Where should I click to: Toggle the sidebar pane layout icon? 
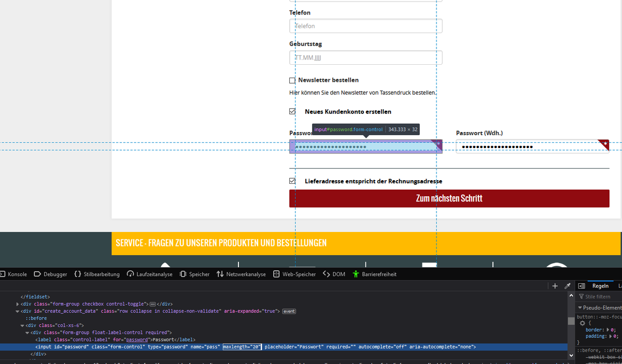(x=582, y=286)
